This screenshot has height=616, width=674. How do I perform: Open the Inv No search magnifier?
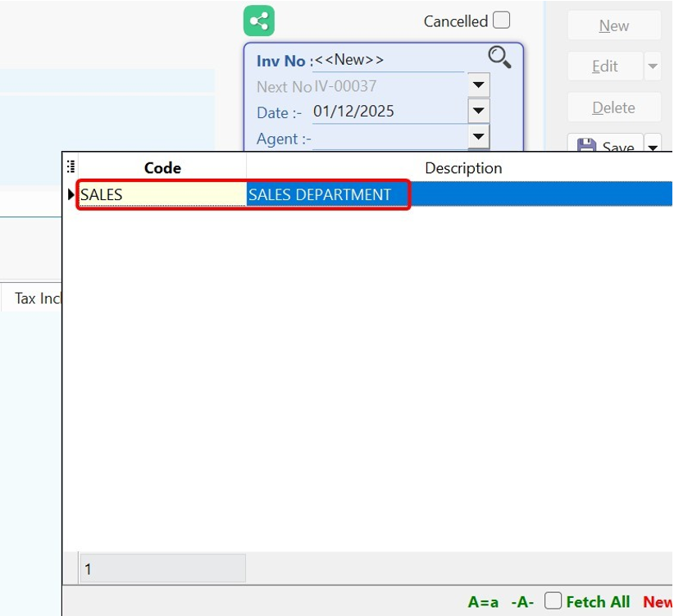(x=499, y=57)
